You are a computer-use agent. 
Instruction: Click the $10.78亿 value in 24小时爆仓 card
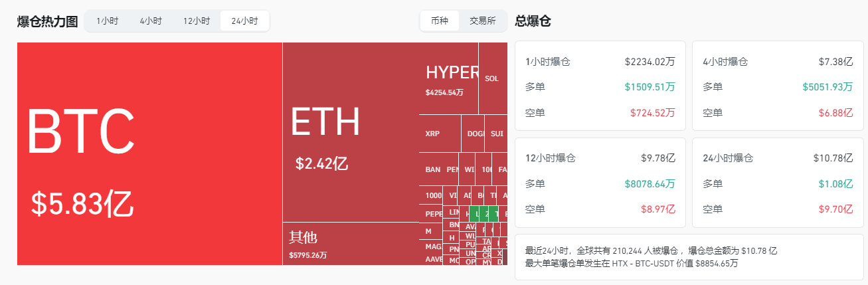click(x=833, y=158)
